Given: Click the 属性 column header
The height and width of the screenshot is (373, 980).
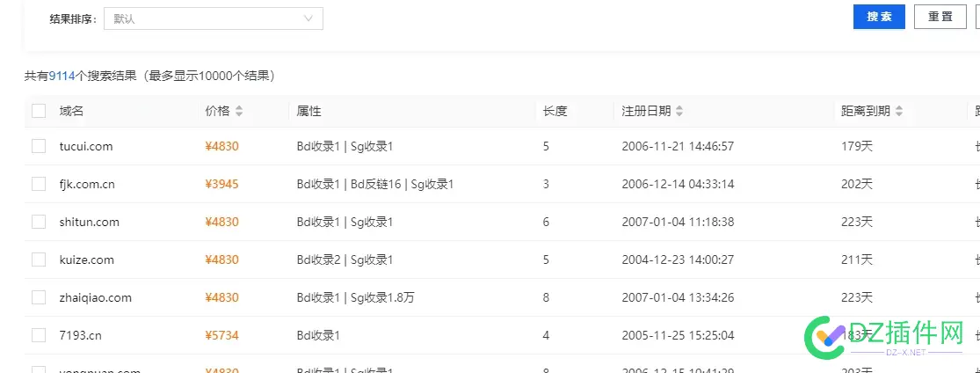Looking at the screenshot, I should point(309,112).
